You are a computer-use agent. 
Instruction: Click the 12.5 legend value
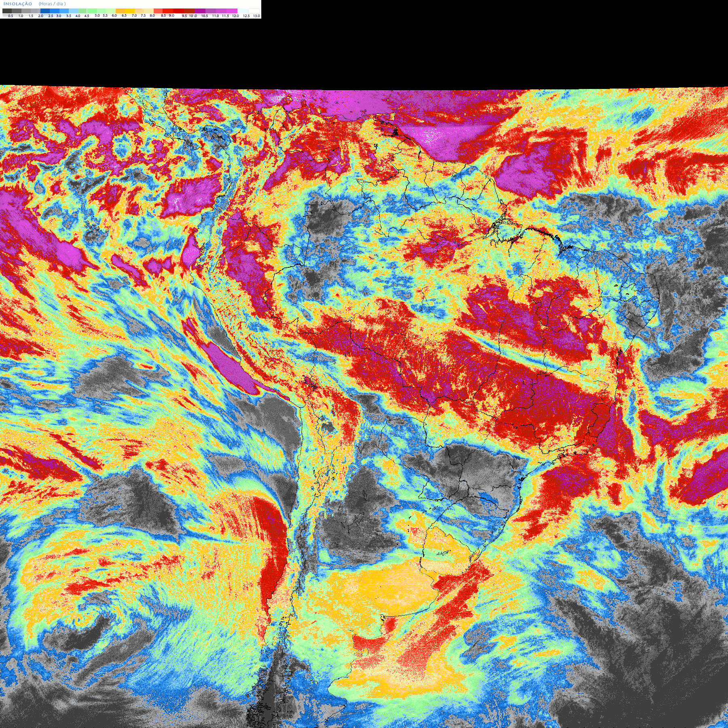[x=246, y=16]
